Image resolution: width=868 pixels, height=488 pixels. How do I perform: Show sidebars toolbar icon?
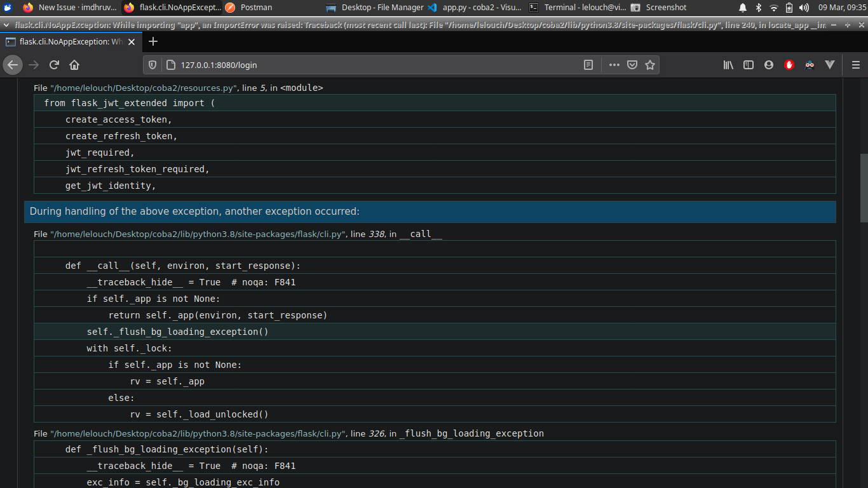pyautogui.click(x=749, y=65)
